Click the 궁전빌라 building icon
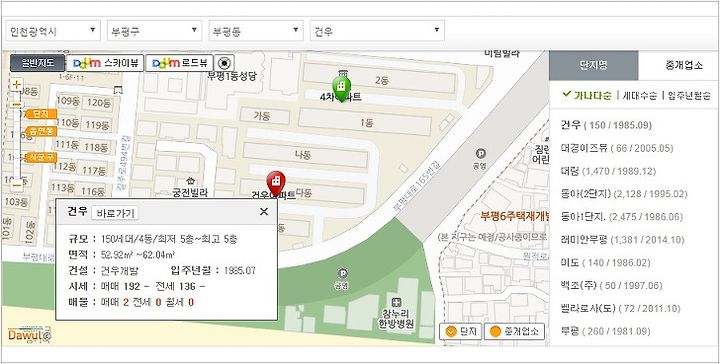This screenshot has height=364, width=720. coord(191,182)
